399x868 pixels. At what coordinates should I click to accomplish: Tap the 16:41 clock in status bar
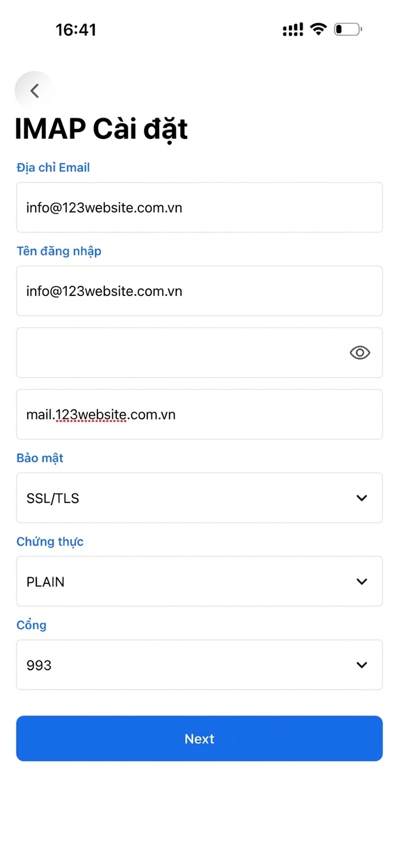(76, 29)
